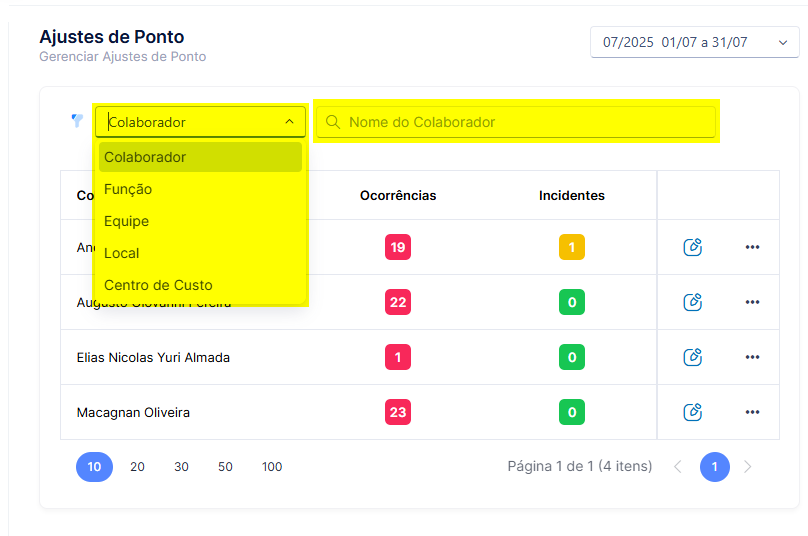Open three-dots menu for Elias Nicolas Yuri Almada
The height and width of the screenshot is (536, 808).
(x=752, y=357)
